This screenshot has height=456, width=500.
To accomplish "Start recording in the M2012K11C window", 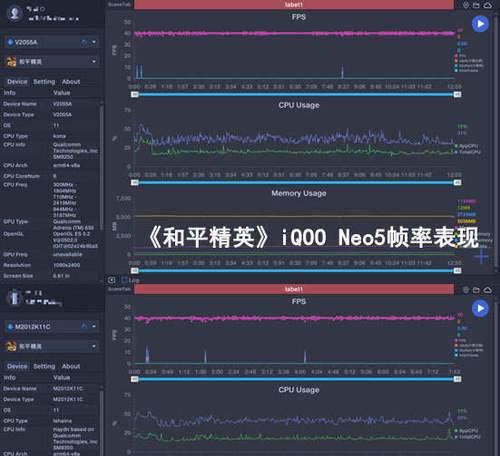I will coord(480,308).
